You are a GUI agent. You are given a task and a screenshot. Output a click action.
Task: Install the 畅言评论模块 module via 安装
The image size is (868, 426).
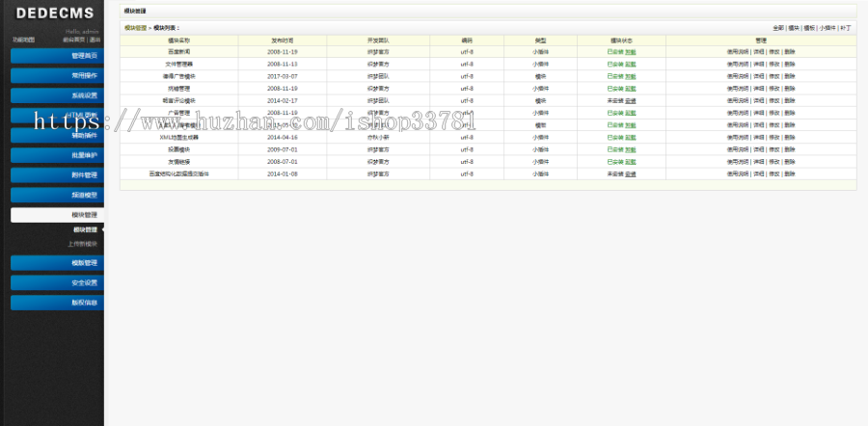tap(631, 100)
